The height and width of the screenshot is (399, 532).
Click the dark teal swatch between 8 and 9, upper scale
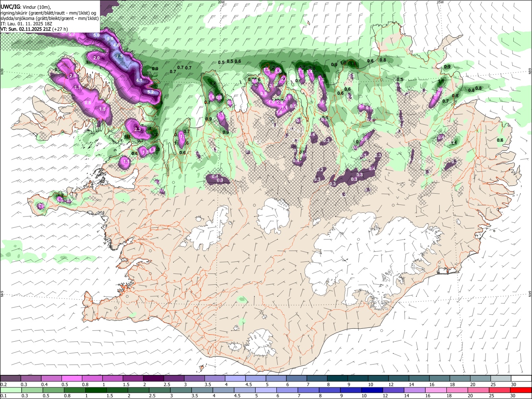tap(337, 379)
